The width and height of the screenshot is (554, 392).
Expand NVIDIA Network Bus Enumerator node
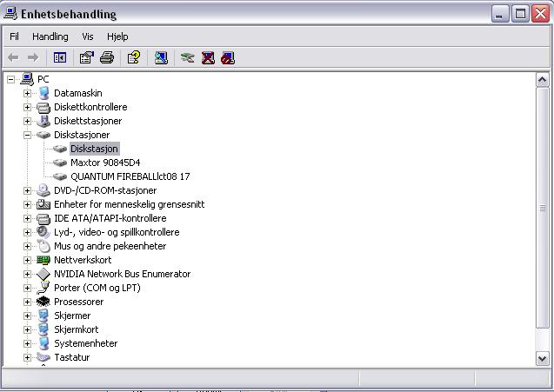[x=27, y=274]
